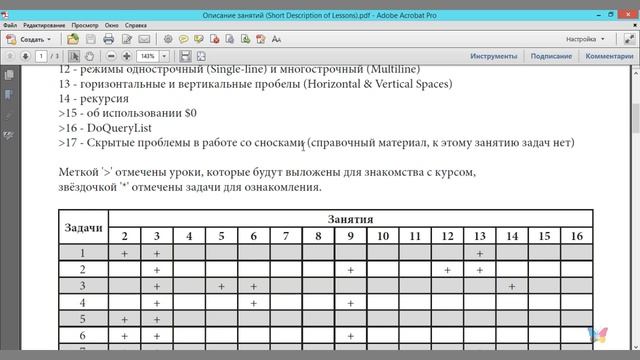
Task: Click the green arrow page icon
Action: pos(245,39)
